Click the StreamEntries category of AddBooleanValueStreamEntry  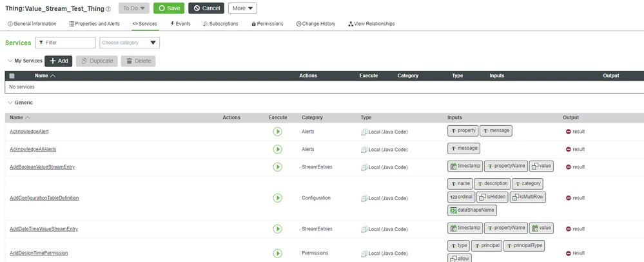(x=317, y=167)
